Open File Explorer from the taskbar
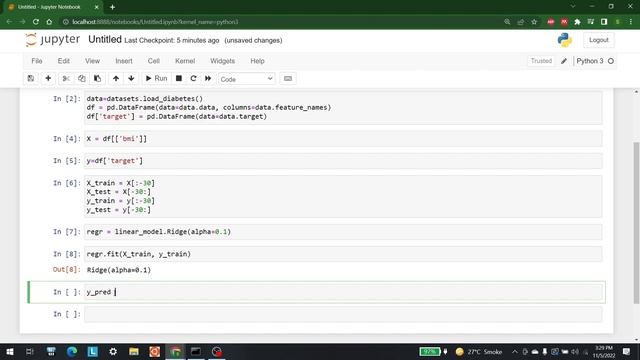Screen dimensions: 640x360 [134, 351]
